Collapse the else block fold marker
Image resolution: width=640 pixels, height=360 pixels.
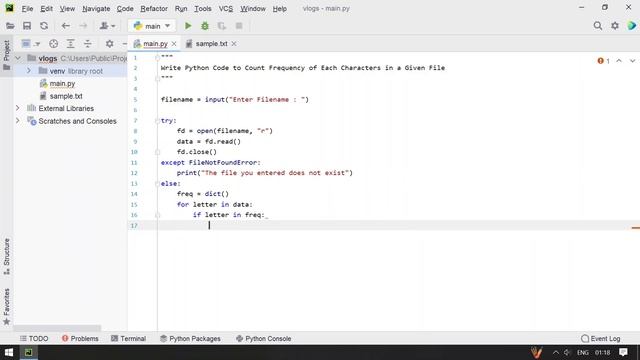coord(158,184)
